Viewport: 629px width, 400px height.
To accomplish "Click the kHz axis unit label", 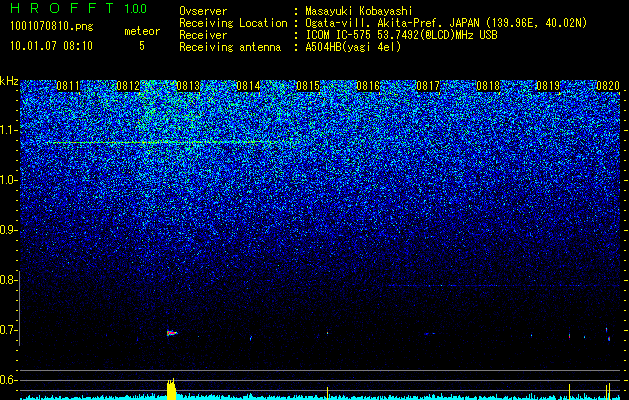I will click(9, 81).
